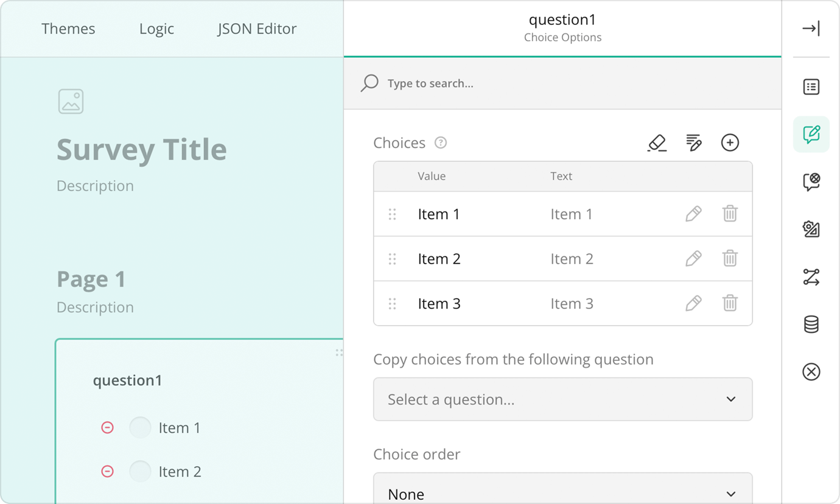
Task: Select the Item 2 radio button
Action: tap(140, 471)
